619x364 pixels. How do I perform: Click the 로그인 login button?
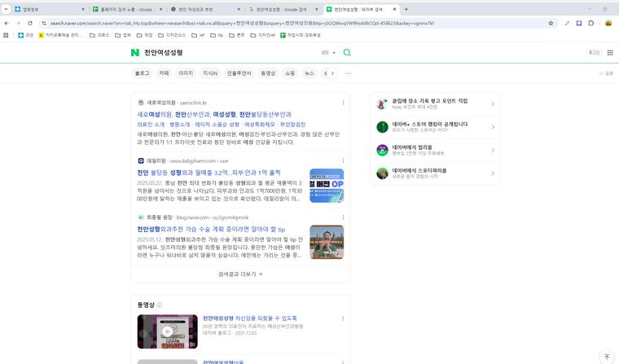coord(594,52)
